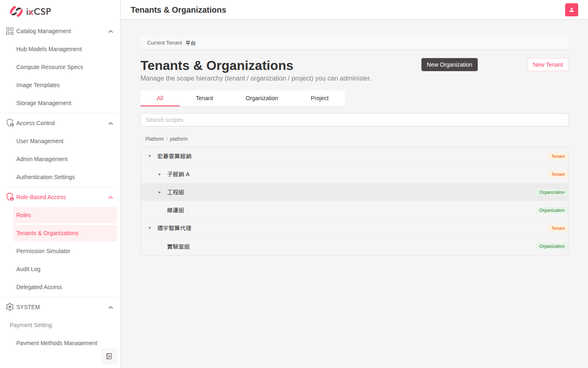Click the Access Control shield icon
The image size is (588, 368).
pyautogui.click(x=10, y=123)
